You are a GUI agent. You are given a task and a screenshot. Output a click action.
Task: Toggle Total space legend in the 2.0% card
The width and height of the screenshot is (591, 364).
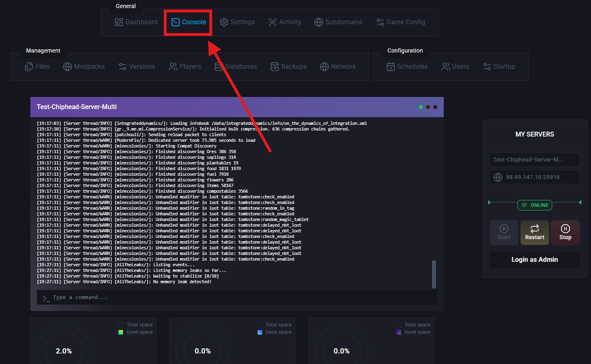click(x=136, y=325)
